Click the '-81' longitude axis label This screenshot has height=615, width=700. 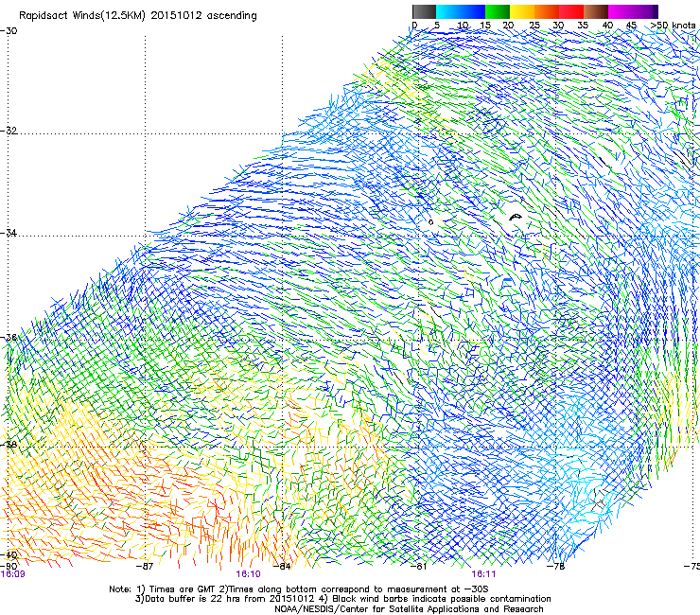[419, 567]
